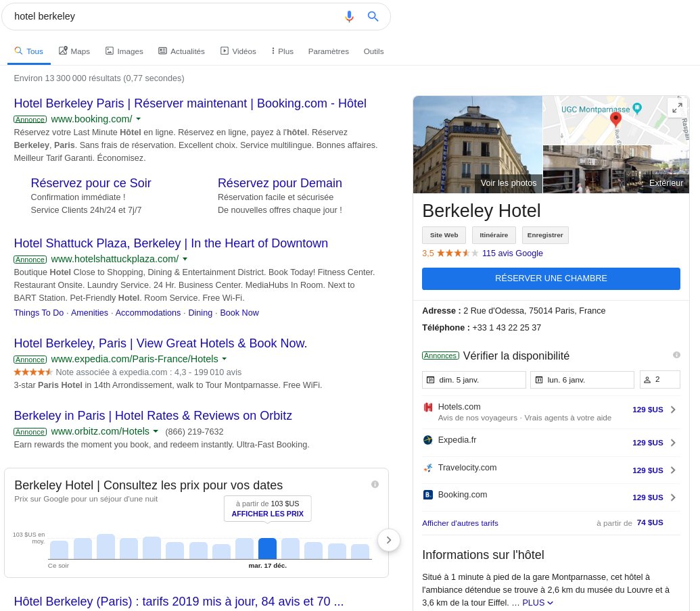This screenshot has width=700, height=611.
Task: Open Paramètres menu
Action: [x=329, y=51]
